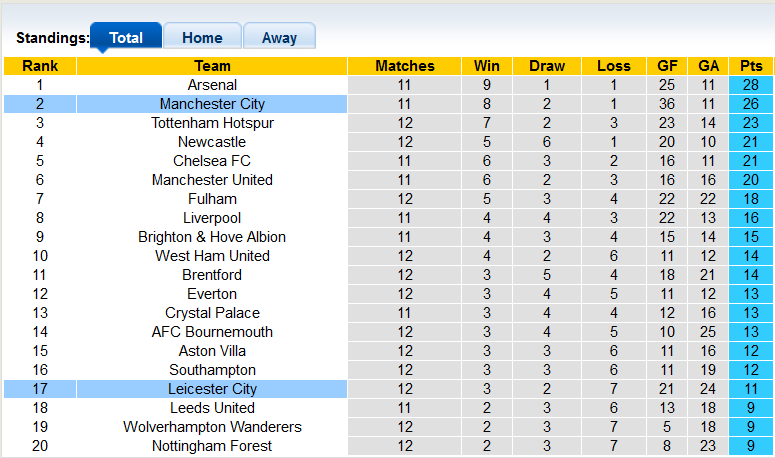Select Brighton & Hove Albion team
This screenshot has width=775, height=458.
coord(212,237)
